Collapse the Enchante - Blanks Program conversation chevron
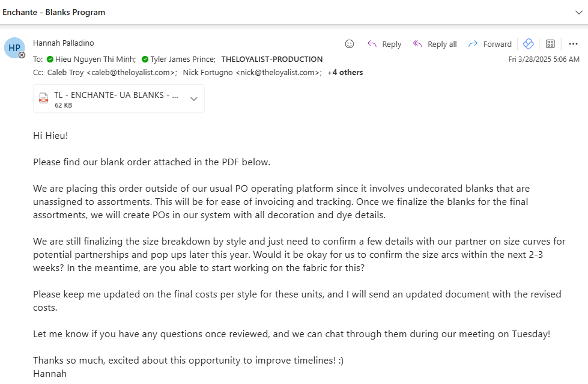Screen dimensions: 588x384 pyautogui.click(x=578, y=13)
